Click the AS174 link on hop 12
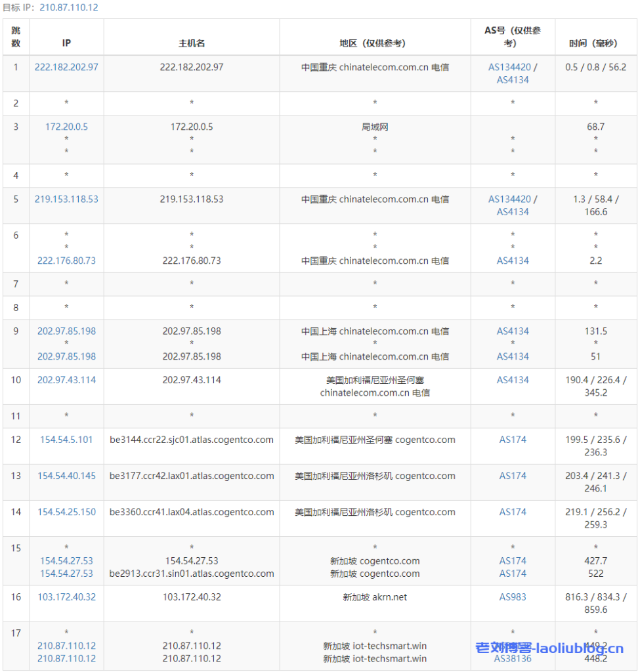Screen dimensions: 640x672 coord(512,440)
